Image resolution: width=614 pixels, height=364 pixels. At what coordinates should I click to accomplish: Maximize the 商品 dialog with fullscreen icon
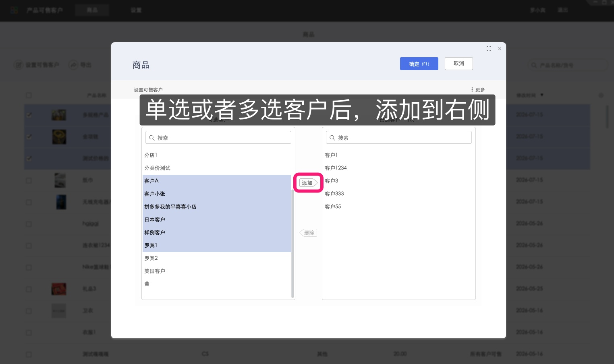click(x=489, y=49)
